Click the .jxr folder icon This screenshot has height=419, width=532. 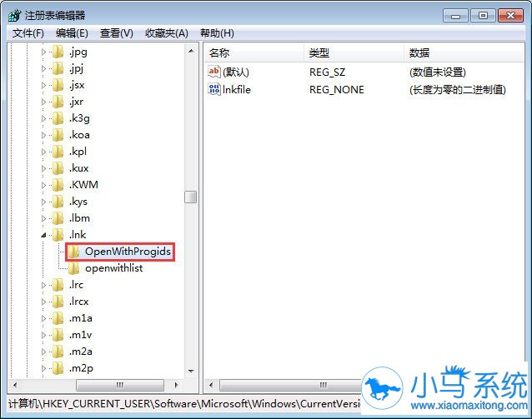[x=58, y=102]
